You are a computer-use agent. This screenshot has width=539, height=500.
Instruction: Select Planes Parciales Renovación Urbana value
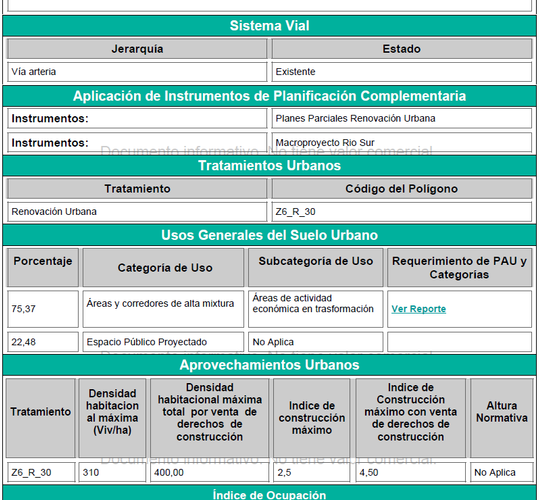coord(402,119)
